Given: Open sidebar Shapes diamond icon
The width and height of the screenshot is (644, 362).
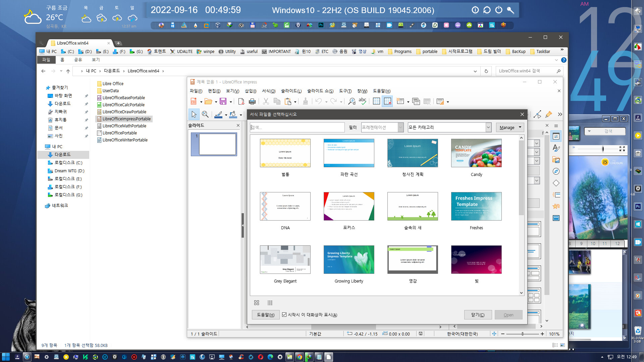Looking at the screenshot, I should pos(556,183).
